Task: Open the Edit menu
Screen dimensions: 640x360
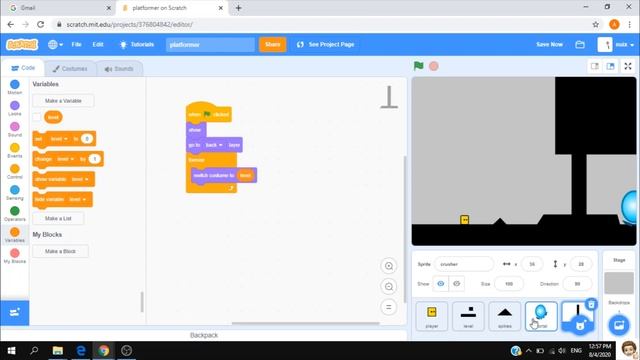Action: [98, 44]
